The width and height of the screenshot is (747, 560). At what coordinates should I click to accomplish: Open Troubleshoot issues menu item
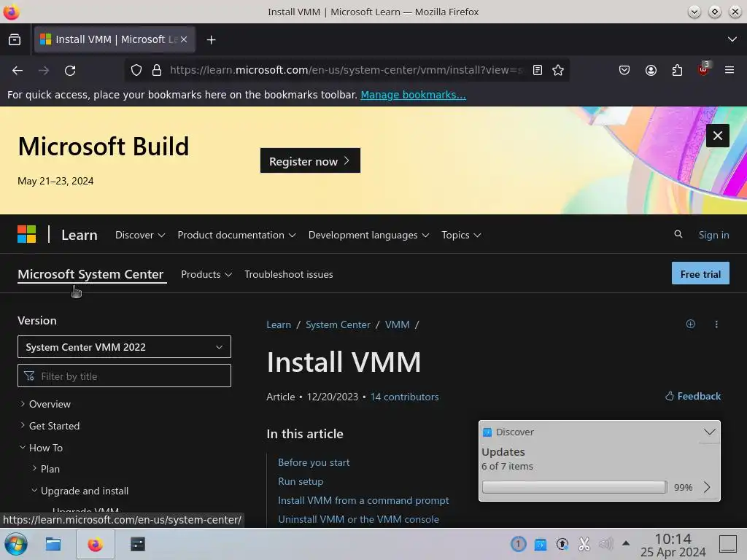point(289,274)
